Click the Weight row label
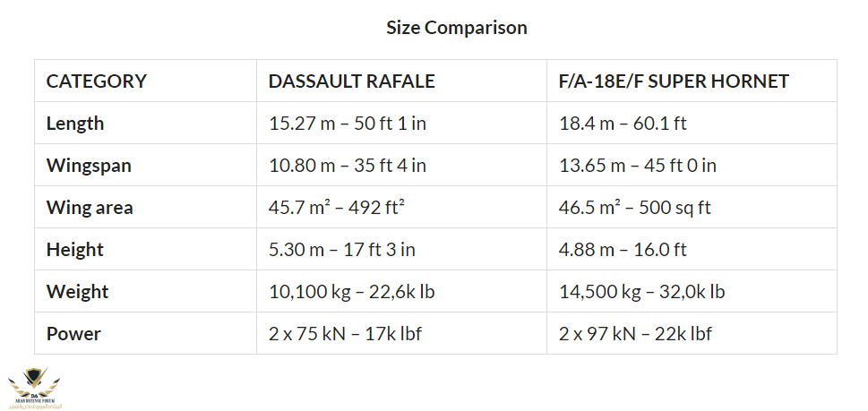 click(x=77, y=292)
